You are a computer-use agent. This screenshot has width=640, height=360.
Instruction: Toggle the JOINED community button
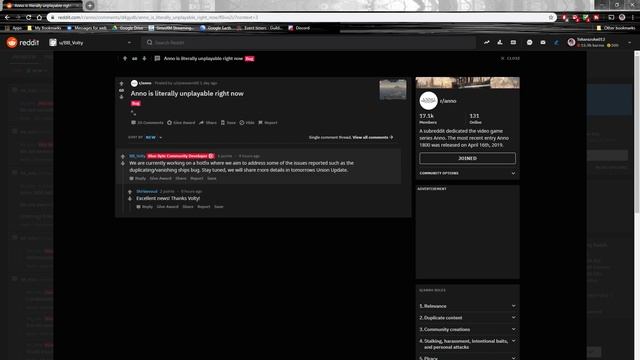(467, 158)
